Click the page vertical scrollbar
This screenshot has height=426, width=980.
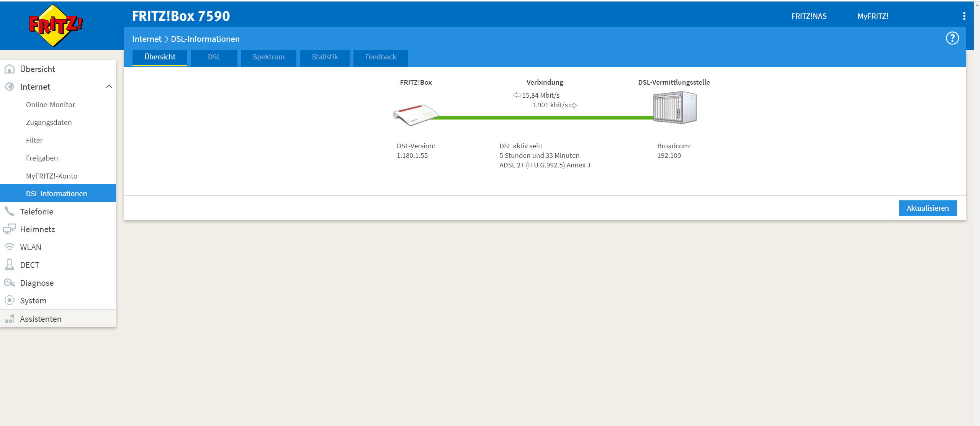coord(977,213)
